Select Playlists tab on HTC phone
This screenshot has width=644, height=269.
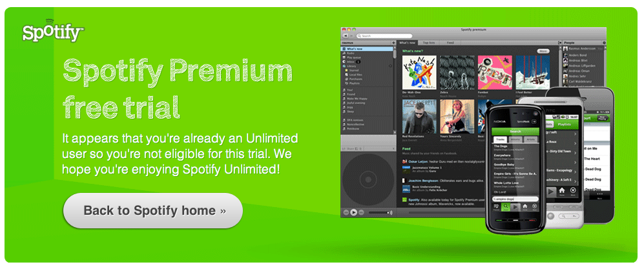click(x=565, y=125)
